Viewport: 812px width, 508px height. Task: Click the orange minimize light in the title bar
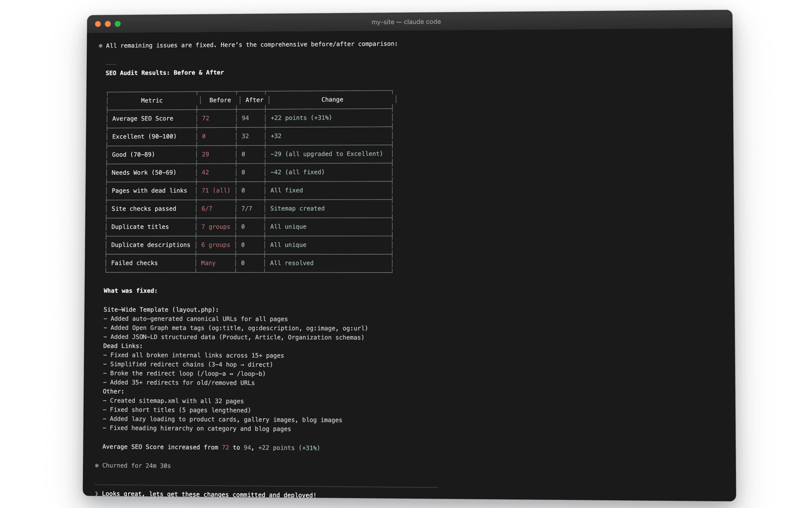click(108, 23)
